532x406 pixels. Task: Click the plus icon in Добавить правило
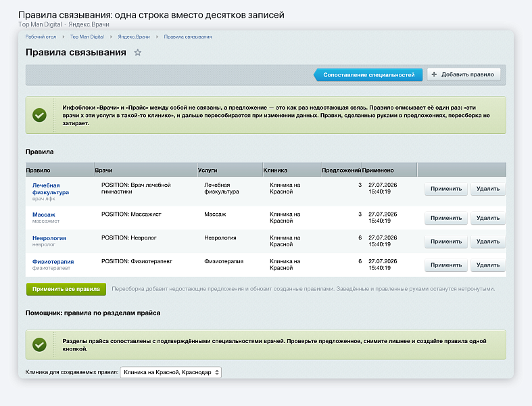[434, 74]
